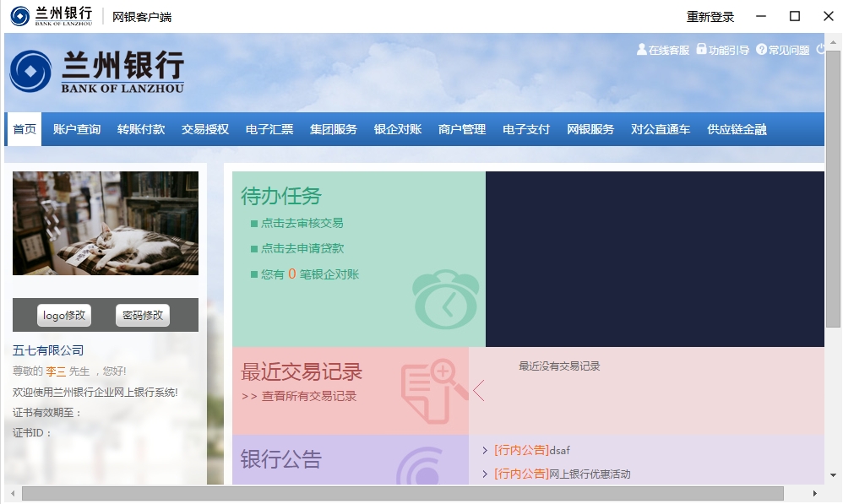Click the 银行公告 heading

pos(281,459)
